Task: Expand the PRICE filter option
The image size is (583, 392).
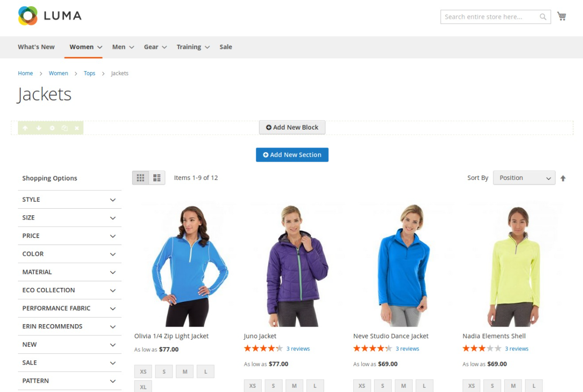Action: tap(69, 236)
